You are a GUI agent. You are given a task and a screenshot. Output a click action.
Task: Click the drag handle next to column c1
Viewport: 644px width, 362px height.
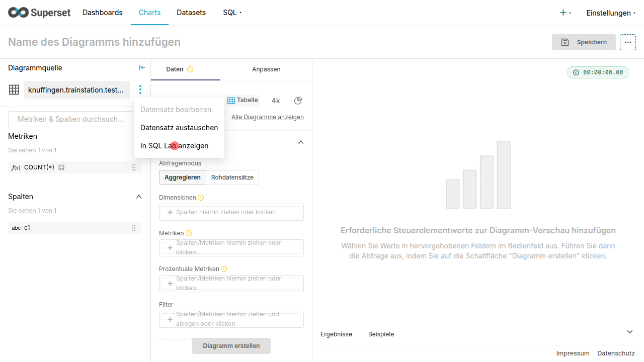click(134, 228)
